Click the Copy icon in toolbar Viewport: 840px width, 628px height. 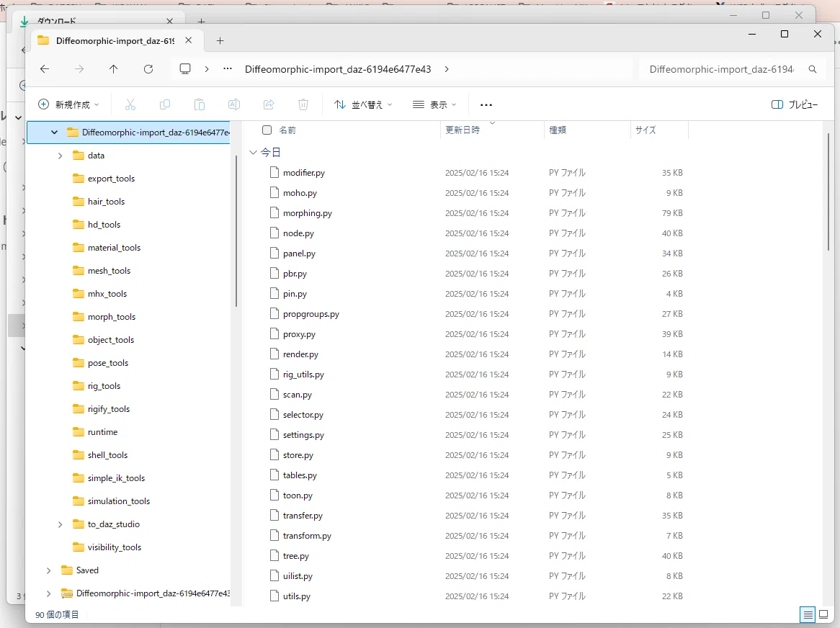pyautogui.click(x=165, y=104)
